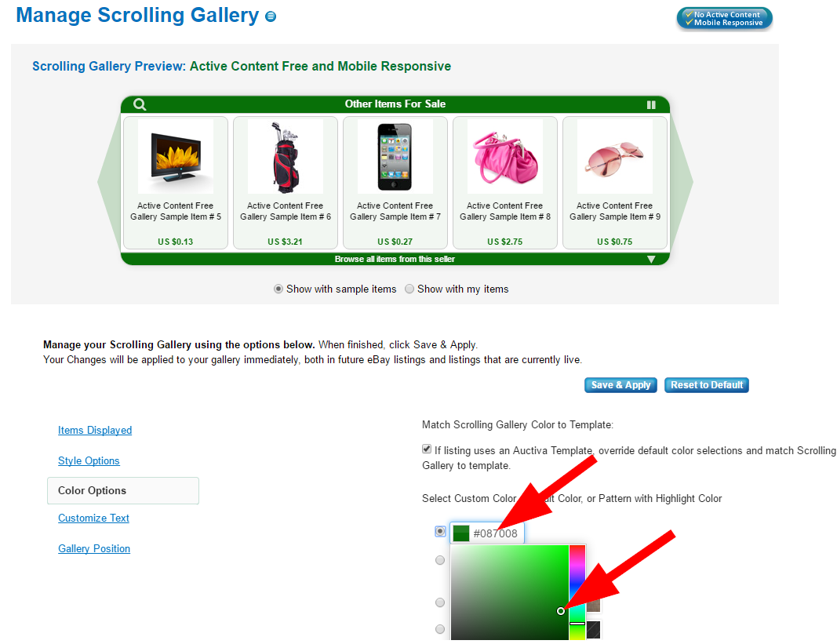Pause the scrolling gallery

click(x=651, y=105)
